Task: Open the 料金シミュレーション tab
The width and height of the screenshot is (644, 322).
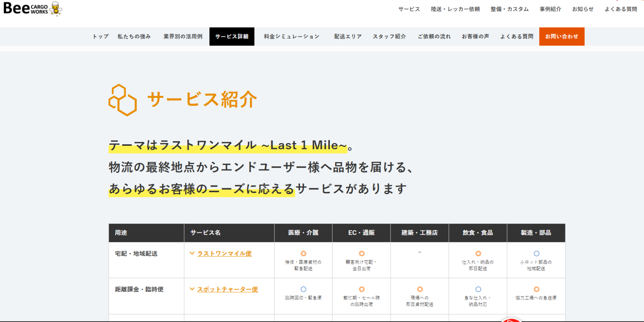Action: pyautogui.click(x=292, y=37)
